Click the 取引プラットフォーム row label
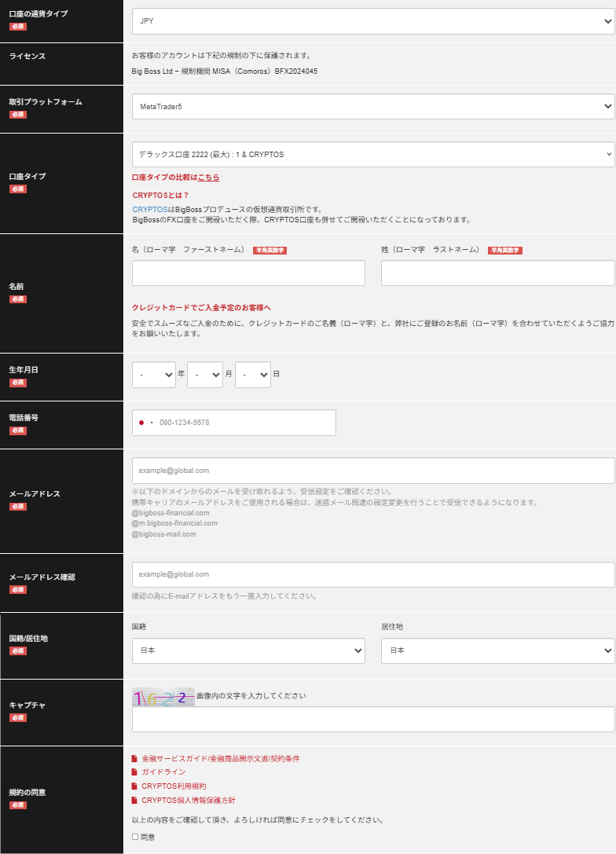Image resolution: width=616 pixels, height=854 pixels. point(46,102)
